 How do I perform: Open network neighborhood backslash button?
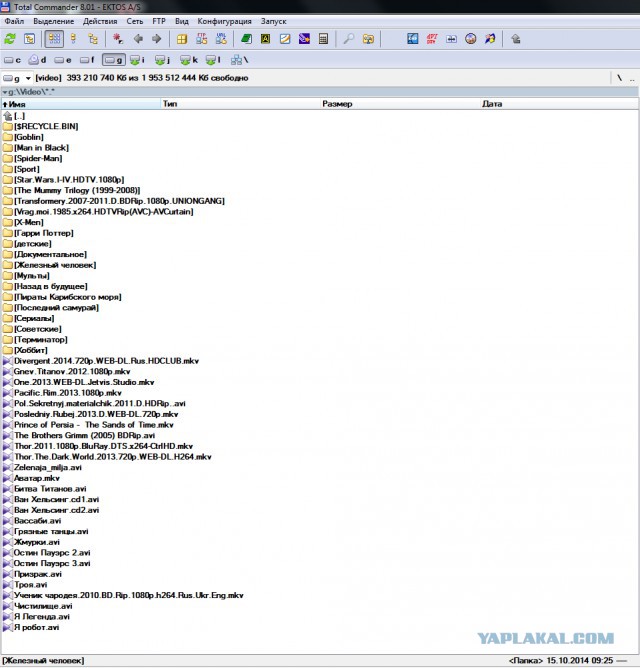[x=239, y=60]
